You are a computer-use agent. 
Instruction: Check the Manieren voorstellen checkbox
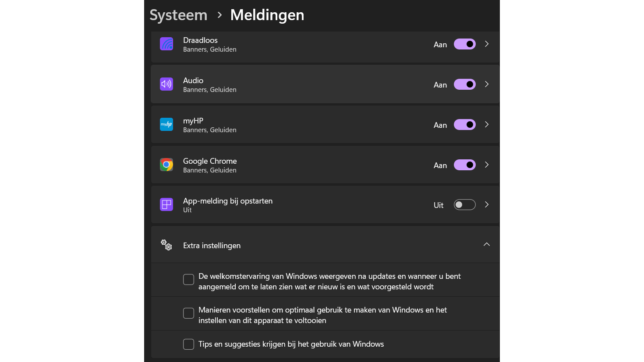pos(188,313)
